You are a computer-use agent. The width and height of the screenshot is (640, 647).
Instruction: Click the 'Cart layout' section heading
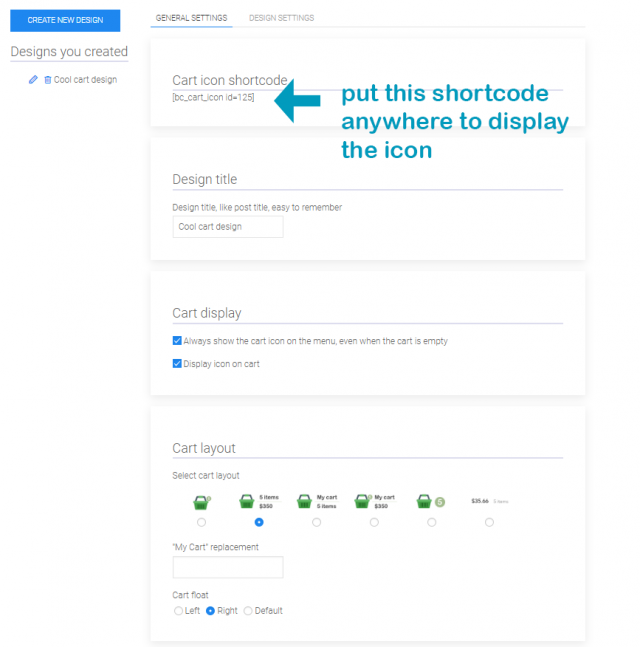[x=204, y=448]
